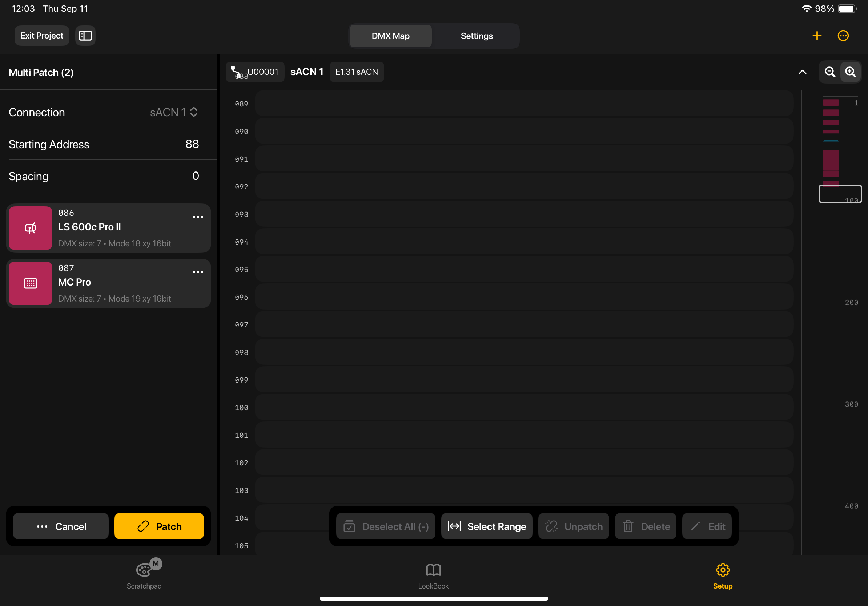Viewport: 868px width, 606px height.
Task: Toggle the sidebar panel icon
Action: point(85,36)
